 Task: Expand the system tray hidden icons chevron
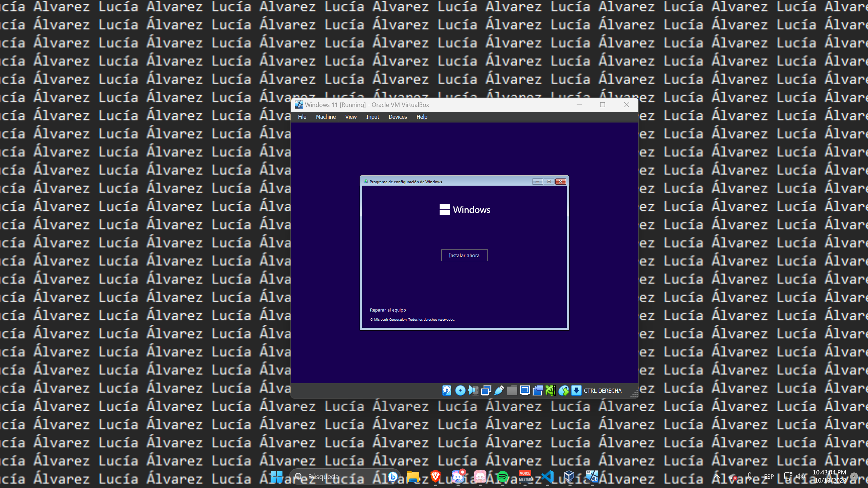[717, 476]
